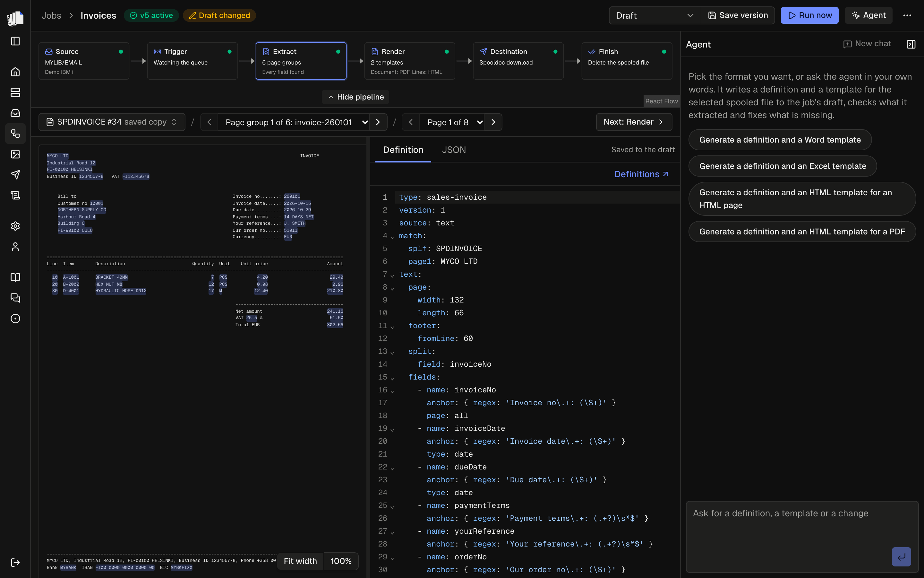Collapse the match block at line 4

[x=392, y=238]
